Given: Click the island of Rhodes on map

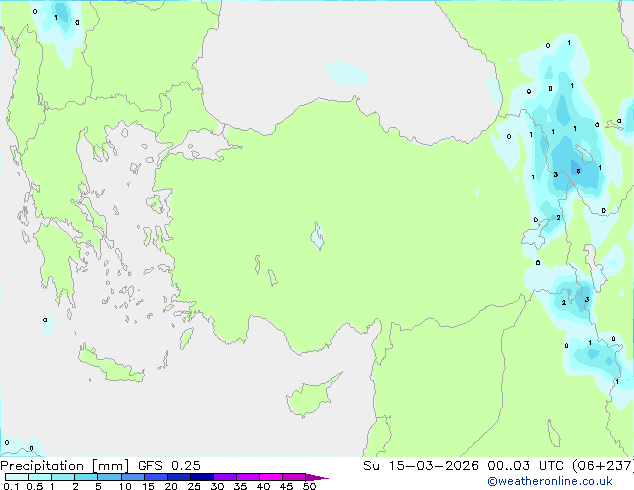Looking at the screenshot, I should coord(186,338).
